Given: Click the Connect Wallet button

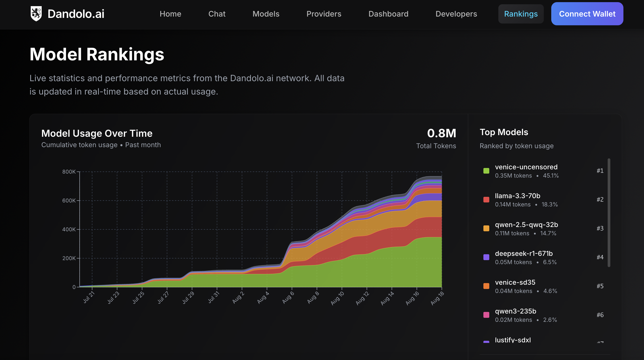Looking at the screenshot, I should point(587,14).
